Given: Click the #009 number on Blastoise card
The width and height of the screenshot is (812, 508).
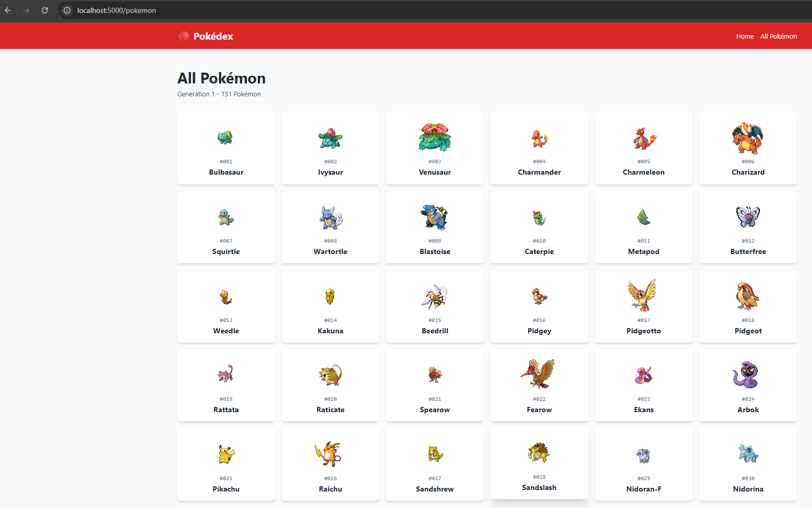Looking at the screenshot, I should (x=435, y=241).
